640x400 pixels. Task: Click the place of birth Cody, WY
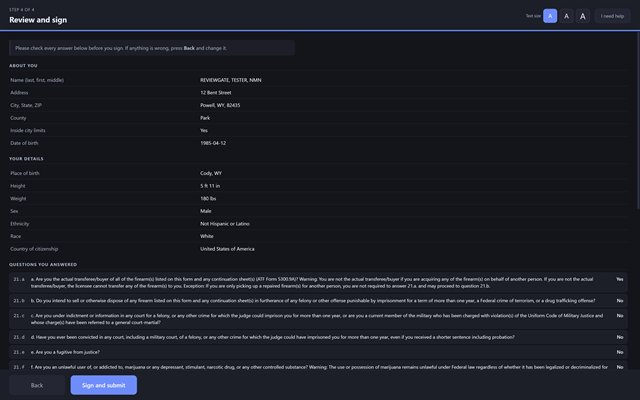(211, 173)
